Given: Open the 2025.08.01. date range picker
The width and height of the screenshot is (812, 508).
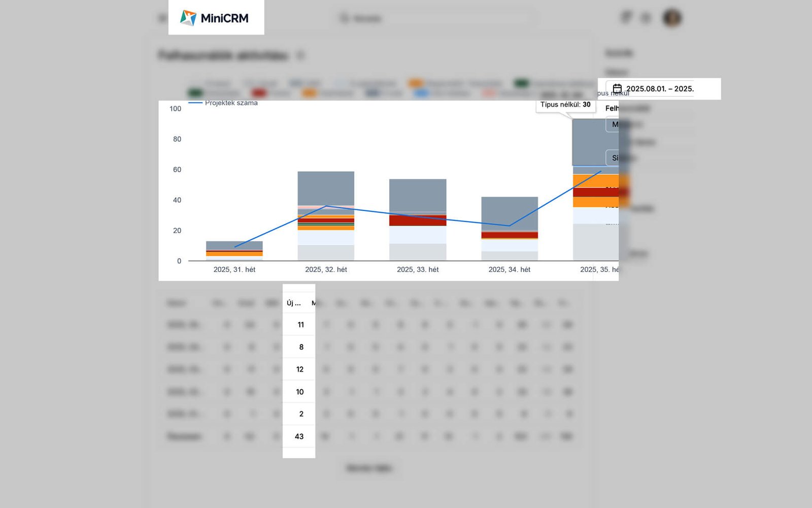Looking at the screenshot, I should (x=659, y=88).
